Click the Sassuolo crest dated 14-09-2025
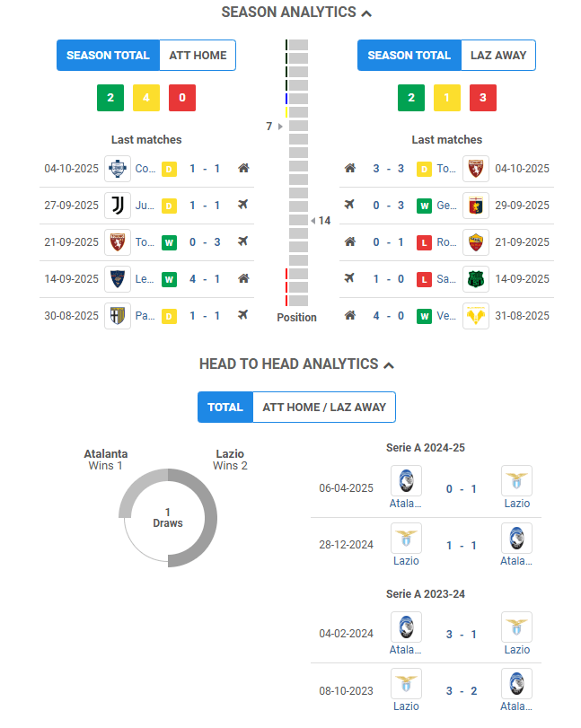This screenshot has height=728, width=581. (476, 279)
